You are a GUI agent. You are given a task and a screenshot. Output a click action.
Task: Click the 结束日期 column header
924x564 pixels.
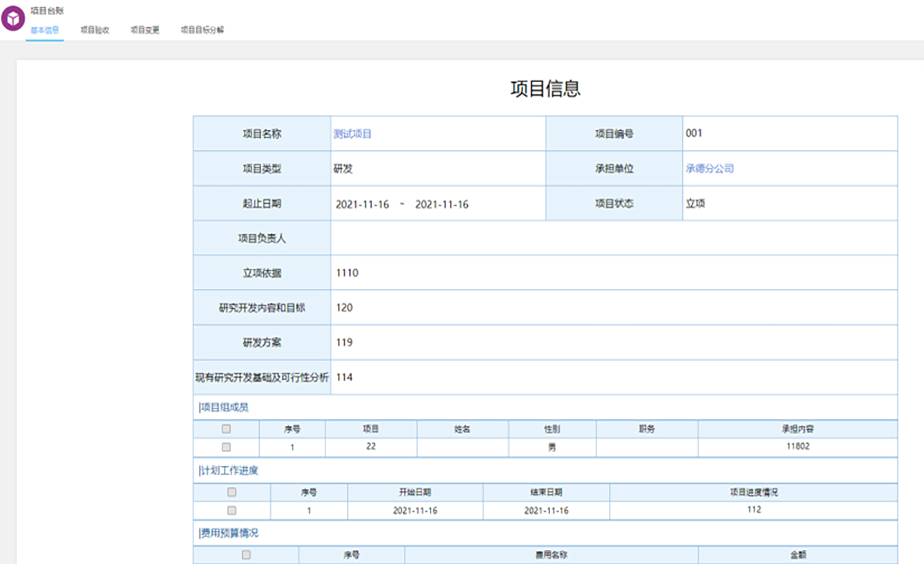(x=546, y=492)
